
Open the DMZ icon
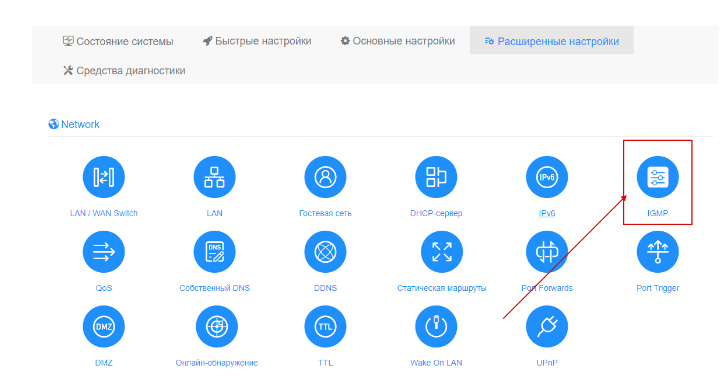pyautogui.click(x=104, y=326)
